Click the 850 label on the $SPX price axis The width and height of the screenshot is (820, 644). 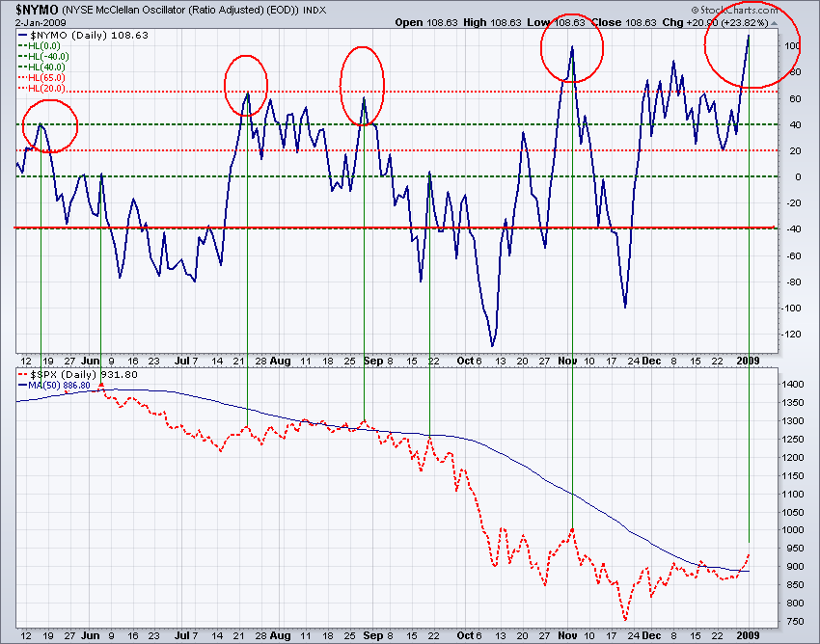pos(795,585)
